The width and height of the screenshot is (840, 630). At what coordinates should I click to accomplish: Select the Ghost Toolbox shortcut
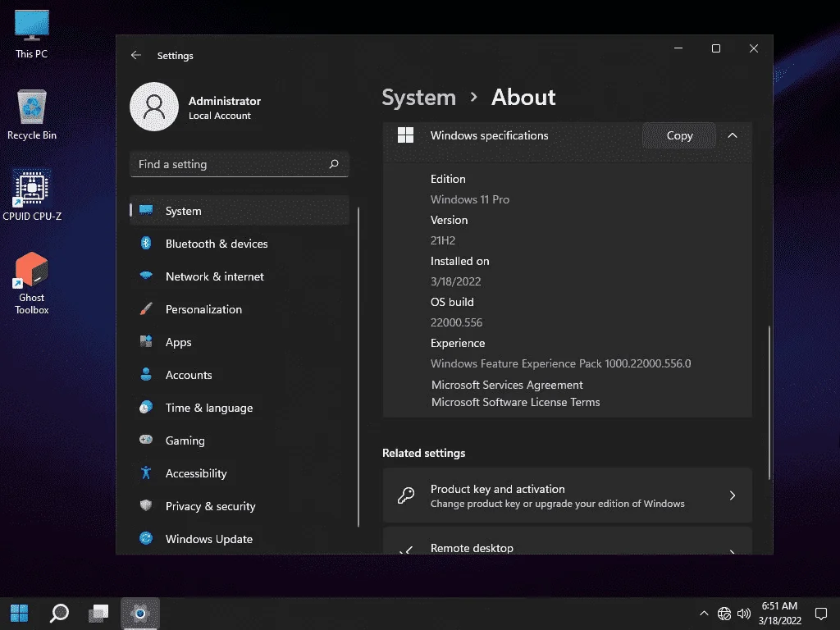(32, 283)
